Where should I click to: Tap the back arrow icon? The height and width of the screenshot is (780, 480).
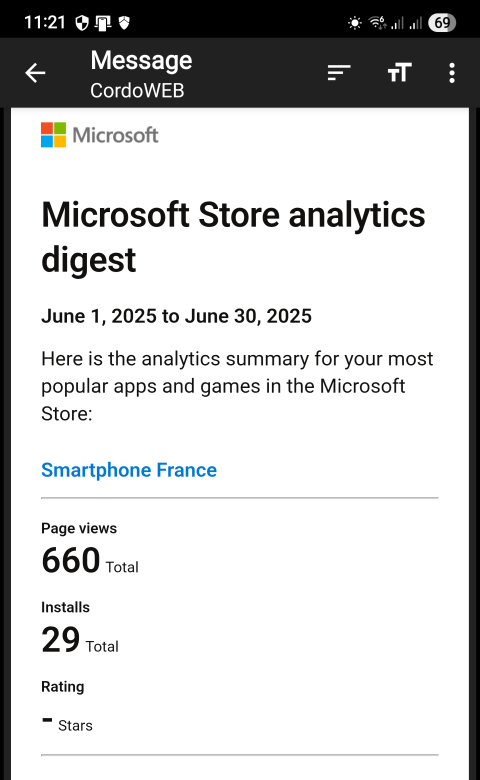35,73
